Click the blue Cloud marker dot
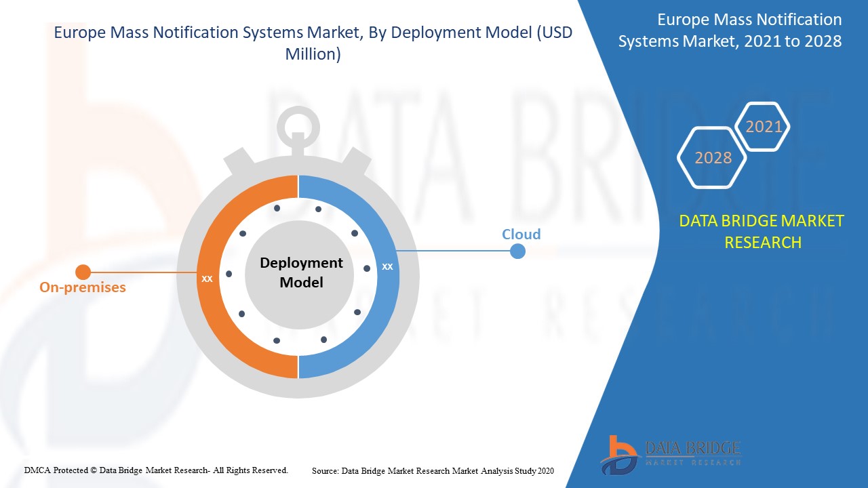This screenshot has width=868, height=488. click(x=517, y=250)
